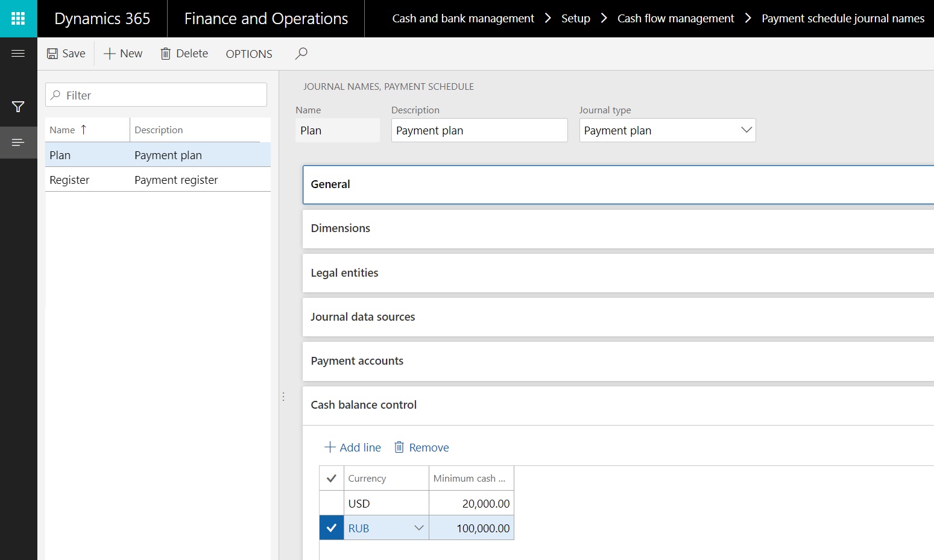This screenshot has width=934, height=560.
Task: Click the Remove line trash icon
Action: click(x=399, y=447)
